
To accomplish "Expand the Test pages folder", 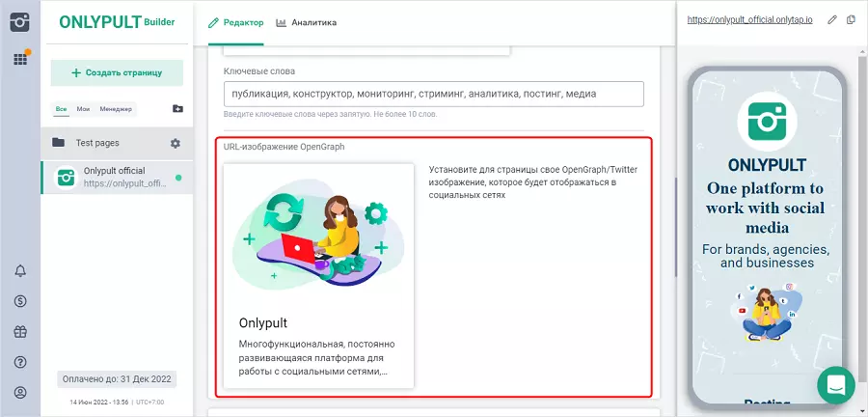I will point(96,143).
